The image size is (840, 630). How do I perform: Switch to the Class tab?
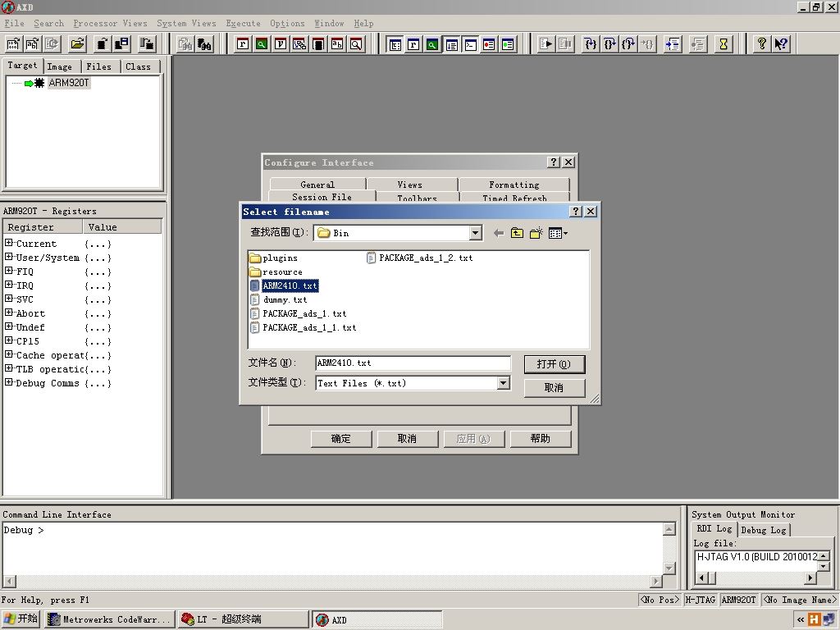click(138, 66)
